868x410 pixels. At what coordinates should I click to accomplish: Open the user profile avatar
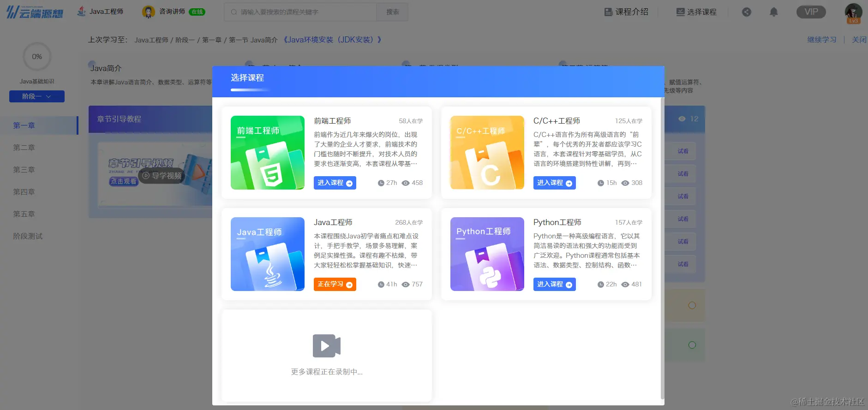[x=853, y=13]
